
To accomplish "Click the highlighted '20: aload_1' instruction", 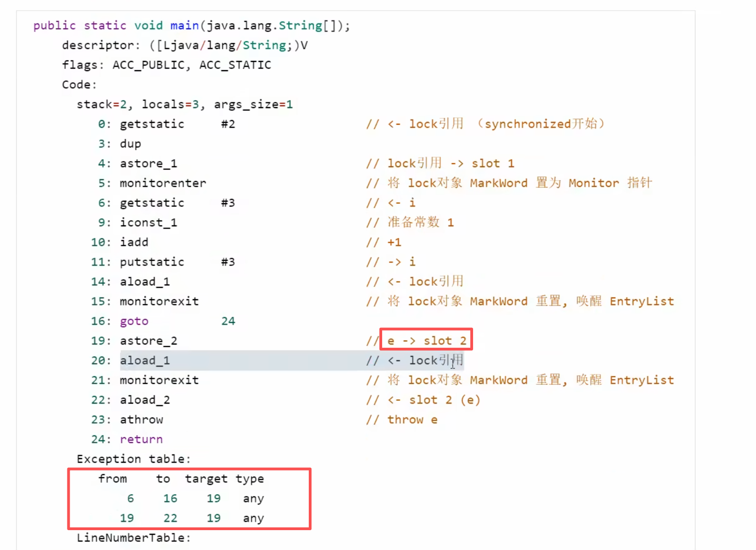I will [x=130, y=361].
